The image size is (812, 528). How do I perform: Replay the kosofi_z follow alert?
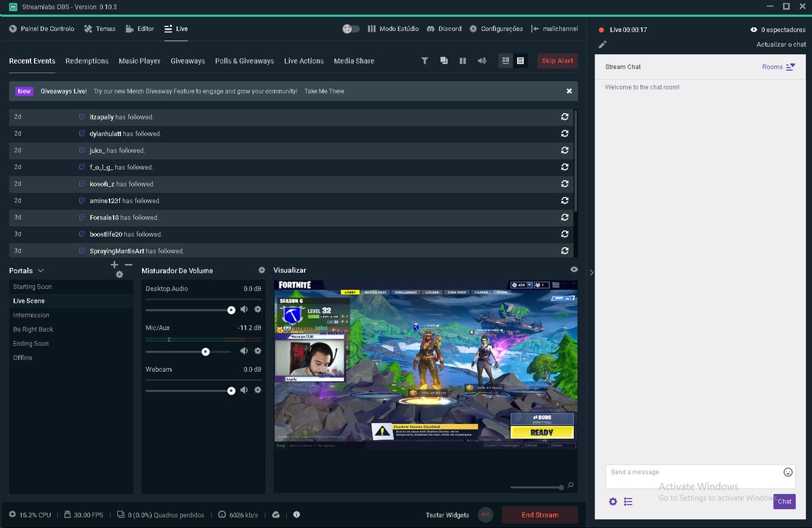click(564, 183)
